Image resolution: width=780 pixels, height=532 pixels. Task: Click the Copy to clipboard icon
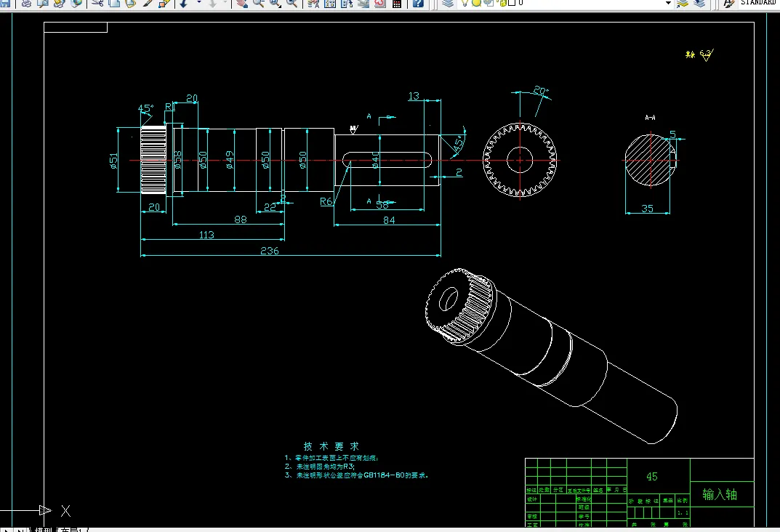pyautogui.click(x=114, y=3)
